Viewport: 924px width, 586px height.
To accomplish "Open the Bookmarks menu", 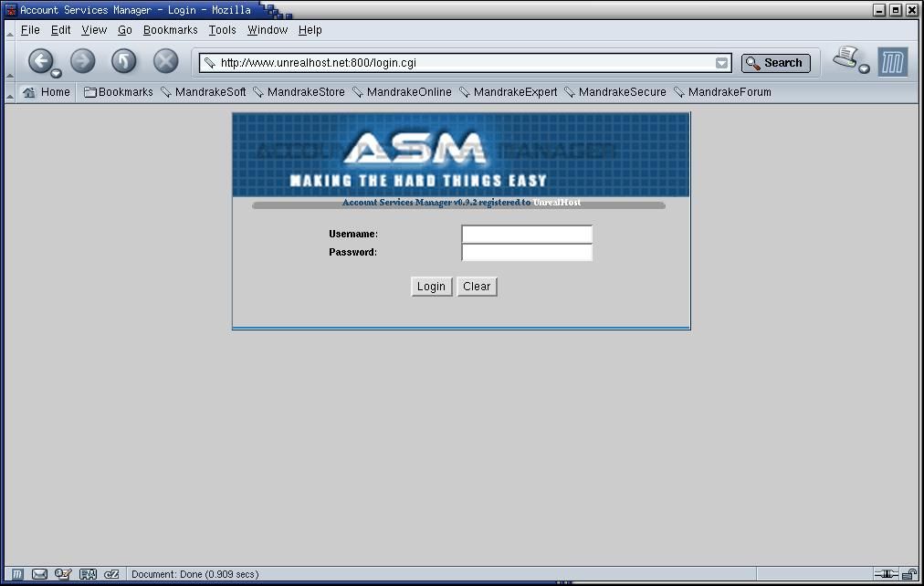I will (x=170, y=29).
